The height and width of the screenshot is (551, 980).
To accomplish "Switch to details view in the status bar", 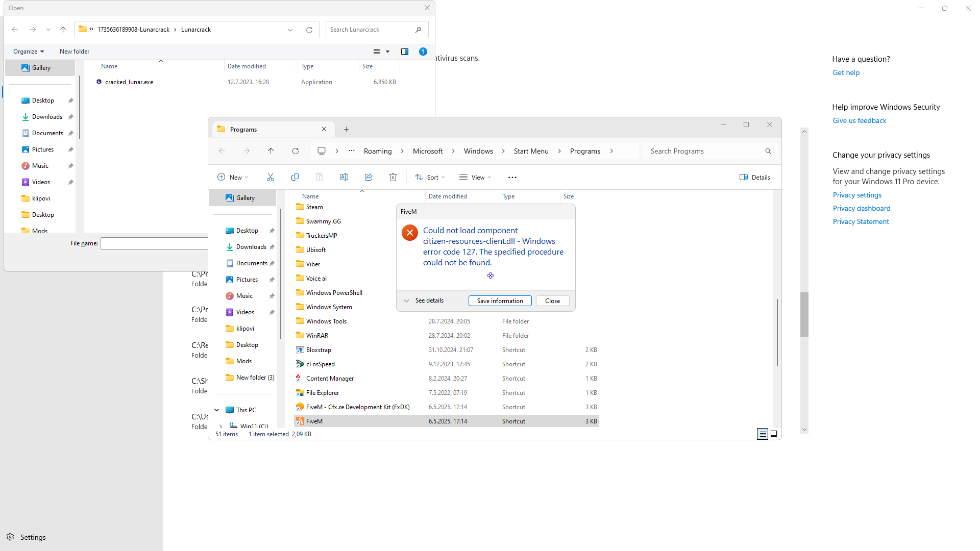I will click(x=762, y=434).
